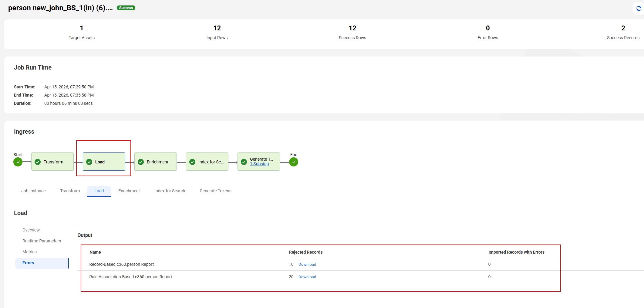Open the 1 Substep link
Screen dimensions: 644x308
(x=259, y=164)
